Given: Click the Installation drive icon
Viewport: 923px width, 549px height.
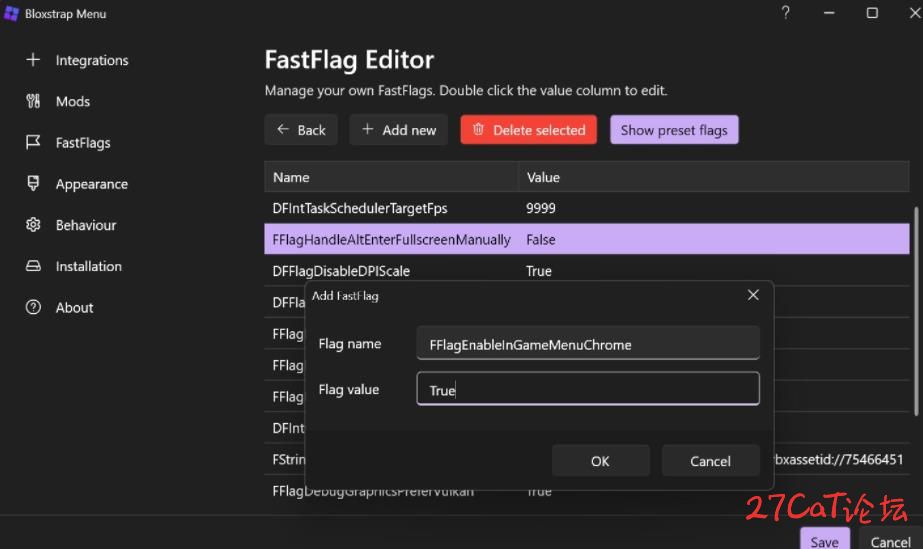Looking at the screenshot, I should [x=33, y=266].
